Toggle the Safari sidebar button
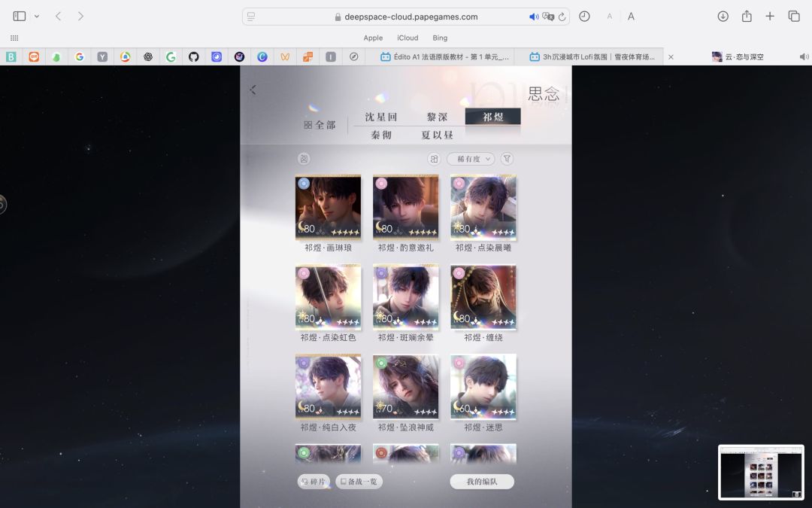This screenshot has width=812, height=508. (x=19, y=16)
